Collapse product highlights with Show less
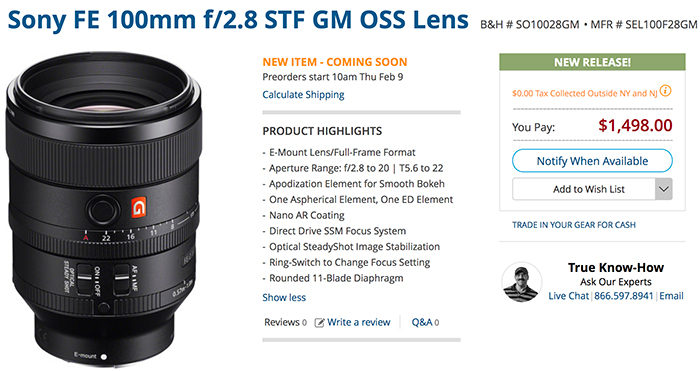The width and height of the screenshot is (700, 371). click(284, 297)
